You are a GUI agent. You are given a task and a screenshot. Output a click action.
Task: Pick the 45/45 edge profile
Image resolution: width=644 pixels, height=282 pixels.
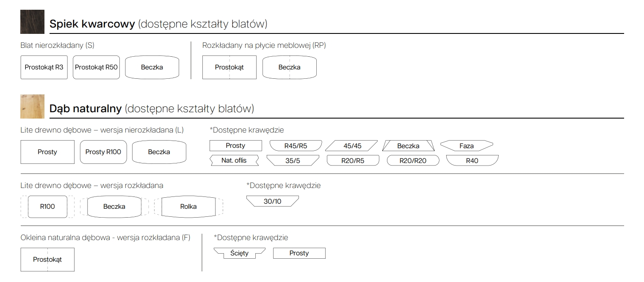coord(352,146)
